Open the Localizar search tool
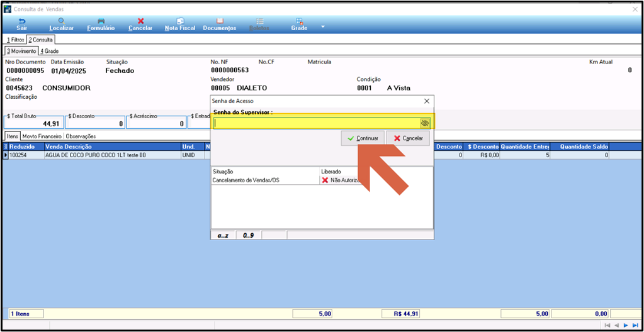644x332 pixels. coord(61,25)
